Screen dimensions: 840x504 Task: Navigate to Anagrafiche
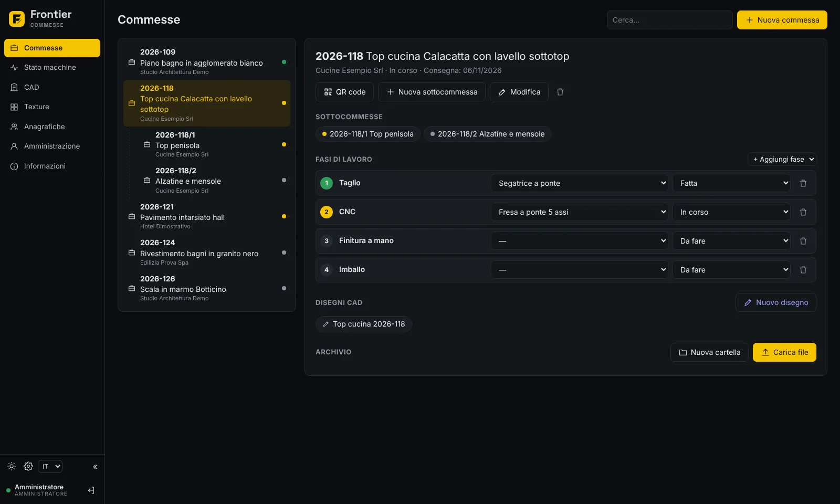coord(52,127)
